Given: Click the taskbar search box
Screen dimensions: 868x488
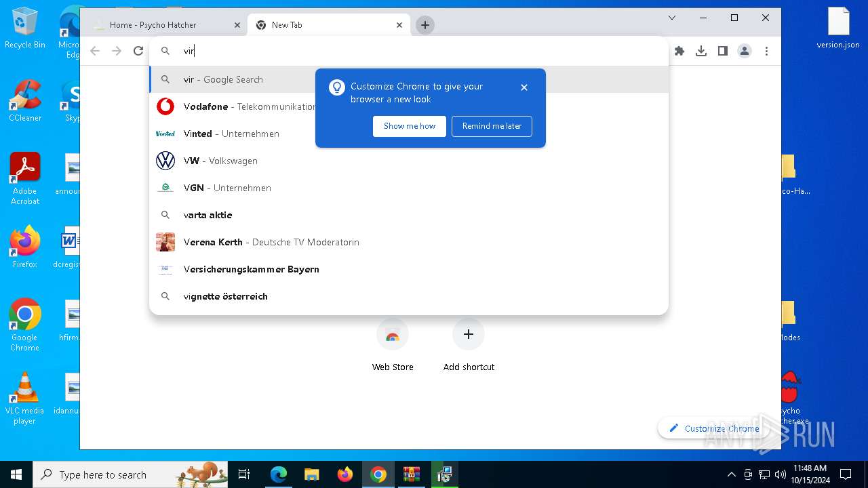Looking at the screenshot, I should [x=130, y=474].
